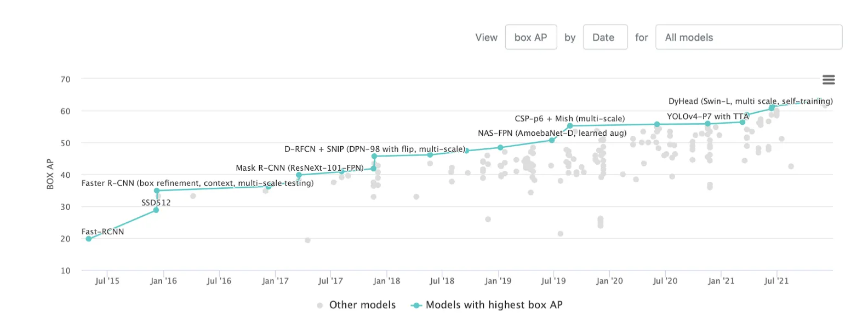
Task: Click the SSD512 teal data marker
Action: click(x=156, y=210)
